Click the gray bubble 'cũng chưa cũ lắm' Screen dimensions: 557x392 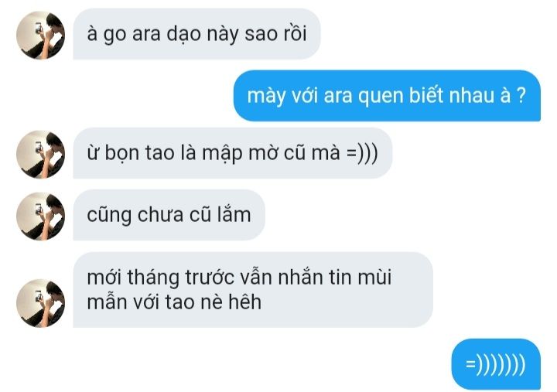point(169,215)
